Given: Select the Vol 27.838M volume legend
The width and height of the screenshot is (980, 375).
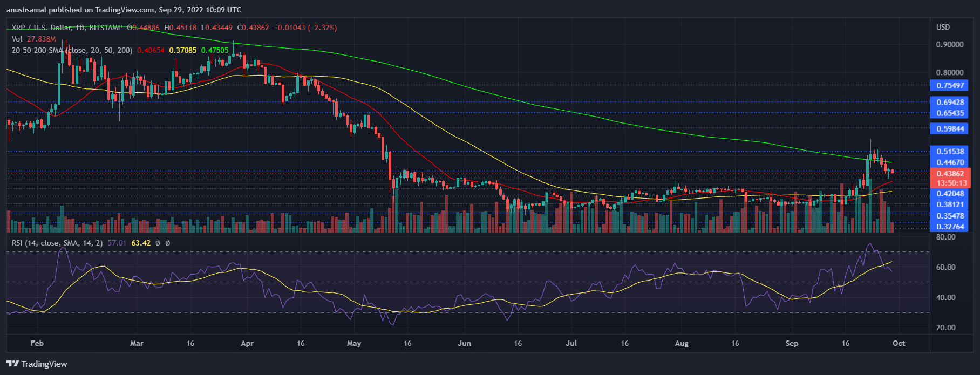Looking at the screenshot, I should pyautogui.click(x=33, y=39).
